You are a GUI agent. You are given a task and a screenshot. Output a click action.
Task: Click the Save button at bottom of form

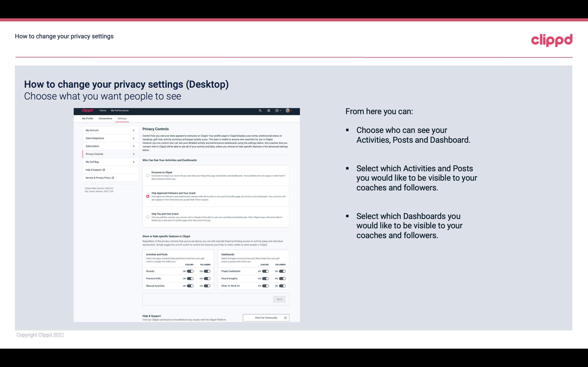click(279, 299)
